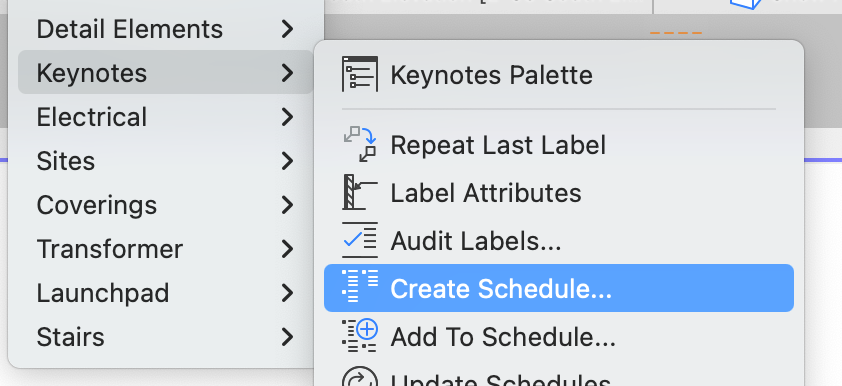Click the Add To Schedule icon
Image resolution: width=842 pixels, height=386 pixels.
tap(360, 336)
